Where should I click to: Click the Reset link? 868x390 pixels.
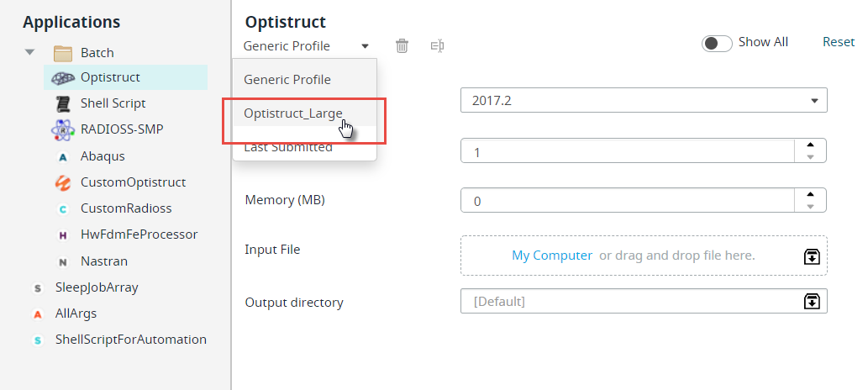tap(838, 42)
